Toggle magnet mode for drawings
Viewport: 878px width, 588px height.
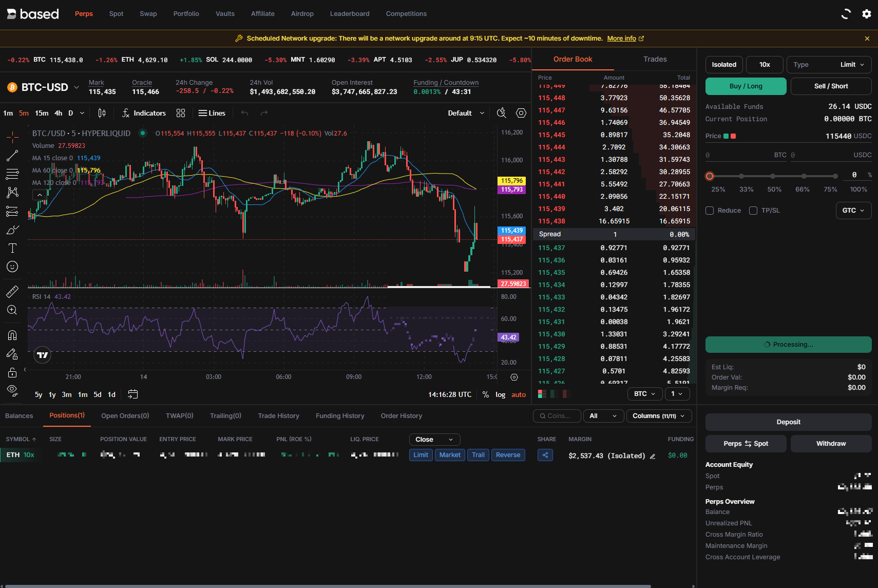coord(12,335)
